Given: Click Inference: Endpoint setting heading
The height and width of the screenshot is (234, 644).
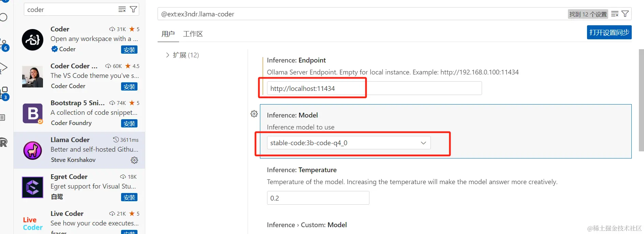Looking at the screenshot, I should [x=296, y=60].
